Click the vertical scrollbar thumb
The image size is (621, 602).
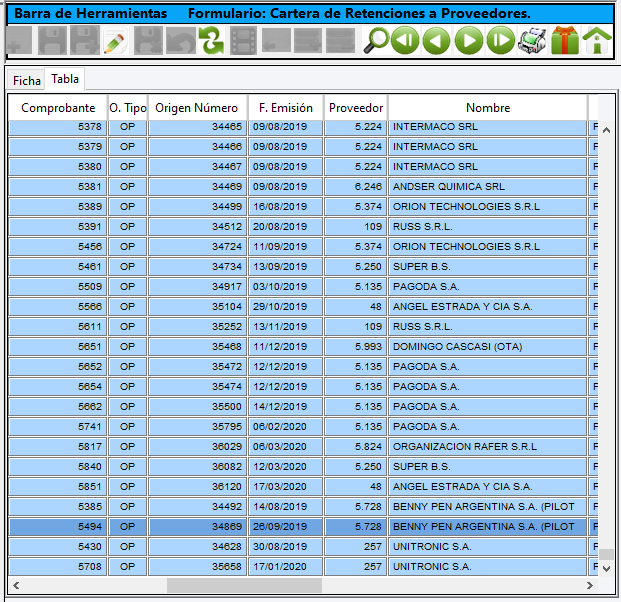(x=606, y=554)
